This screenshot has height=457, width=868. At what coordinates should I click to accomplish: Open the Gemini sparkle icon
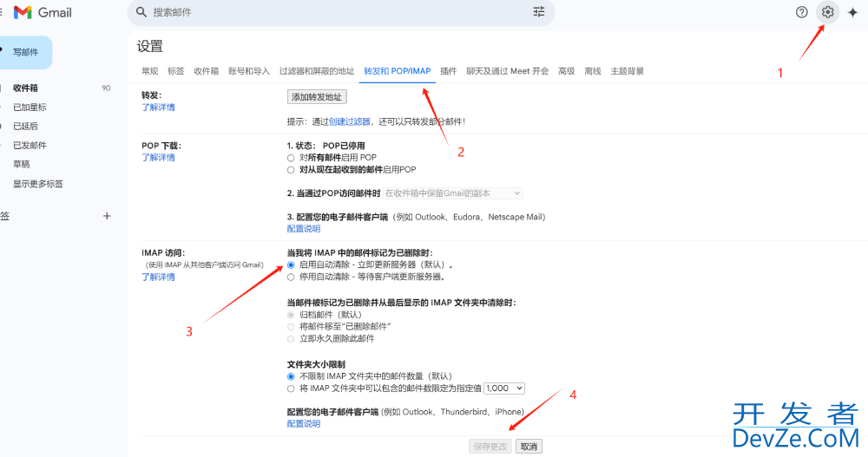pos(852,12)
